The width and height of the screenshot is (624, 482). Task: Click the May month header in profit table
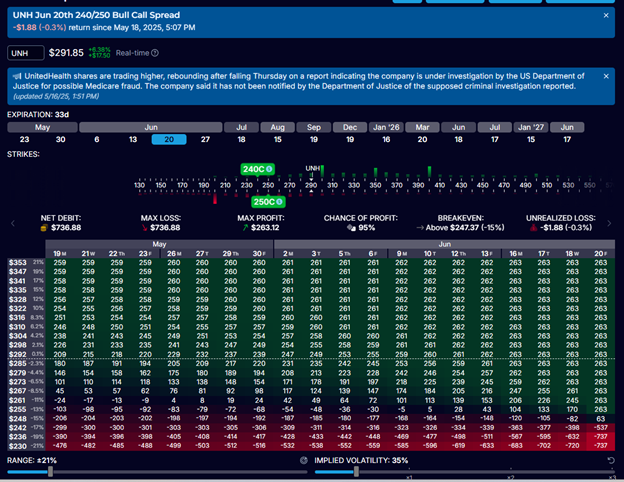159,244
